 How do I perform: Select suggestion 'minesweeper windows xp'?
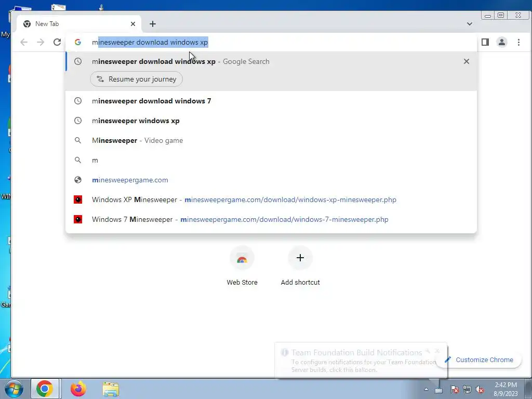click(271, 121)
